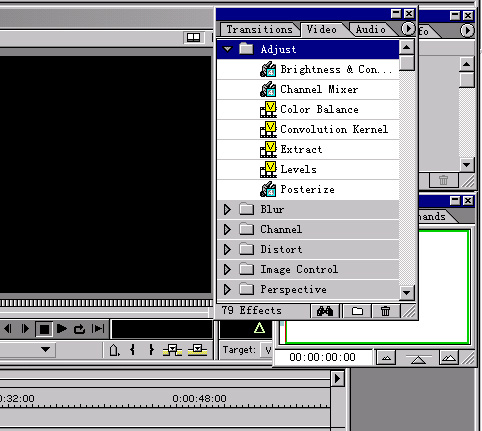Collapse the Adjust effects folder

click(x=228, y=49)
